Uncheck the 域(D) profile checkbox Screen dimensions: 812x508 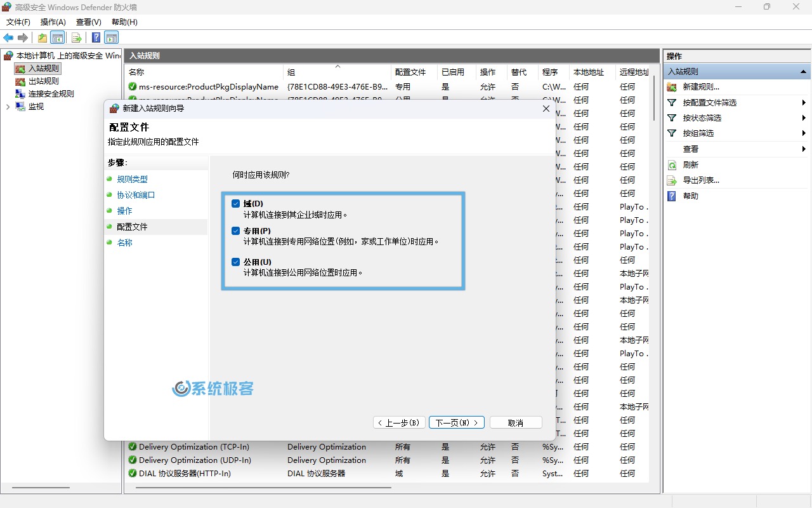(x=235, y=203)
